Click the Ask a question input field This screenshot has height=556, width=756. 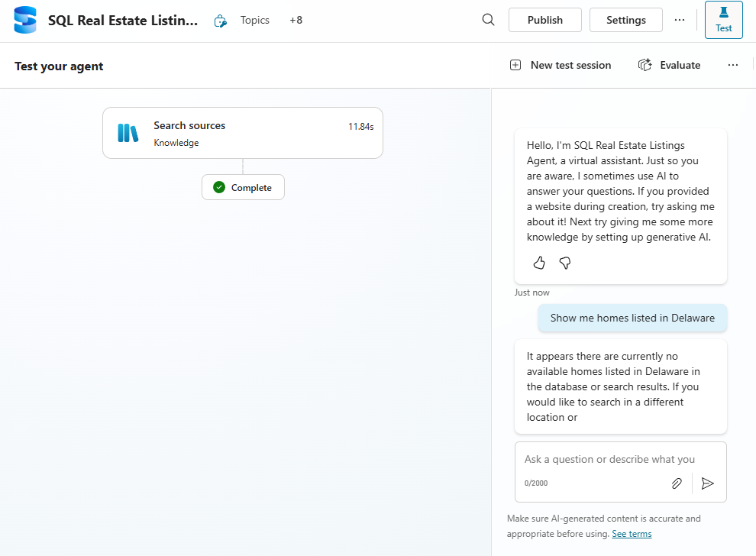pos(609,459)
